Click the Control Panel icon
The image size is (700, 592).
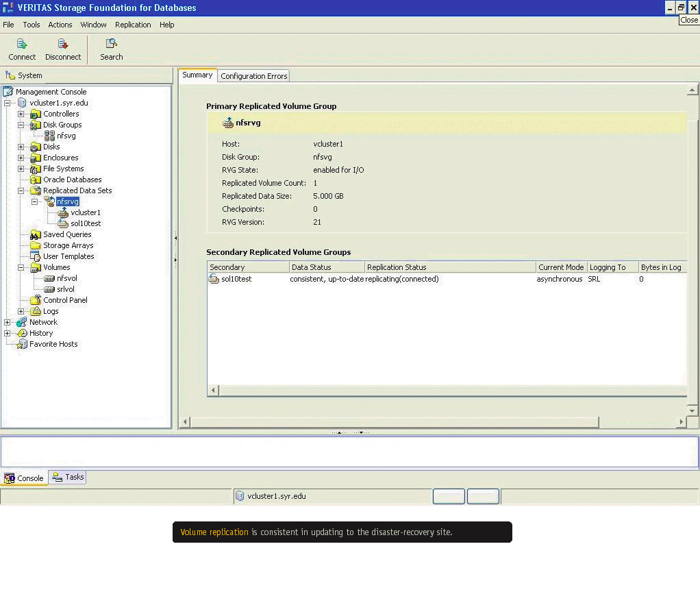pyautogui.click(x=35, y=300)
